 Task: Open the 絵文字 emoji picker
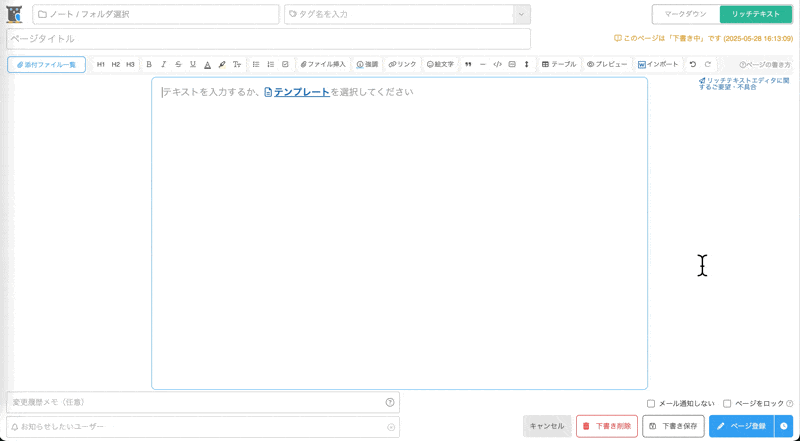[440, 64]
